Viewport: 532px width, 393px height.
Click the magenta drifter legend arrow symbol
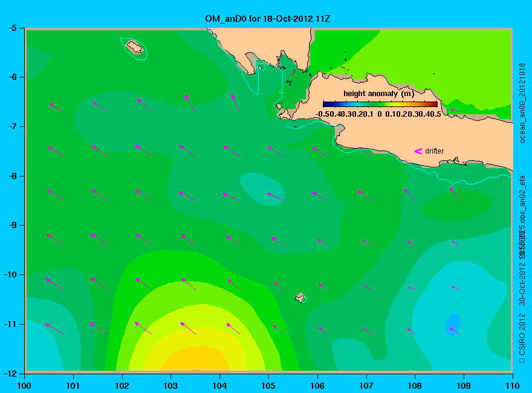418,151
